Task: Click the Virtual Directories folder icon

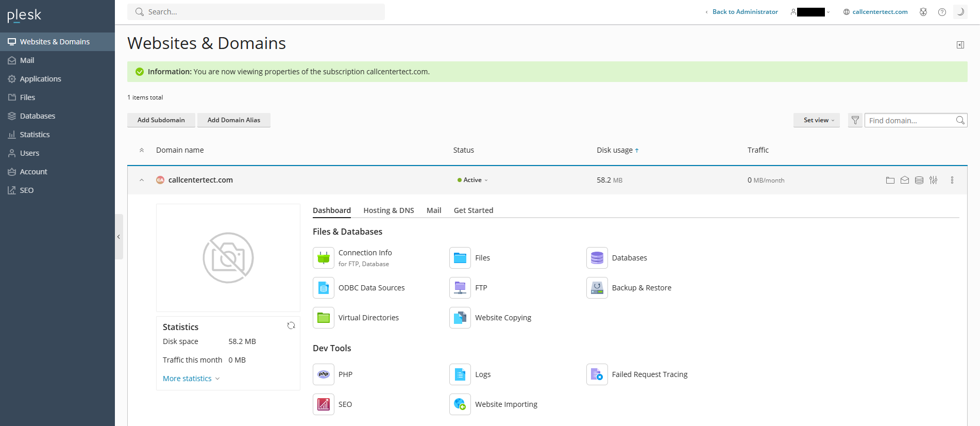Action: pyautogui.click(x=324, y=318)
